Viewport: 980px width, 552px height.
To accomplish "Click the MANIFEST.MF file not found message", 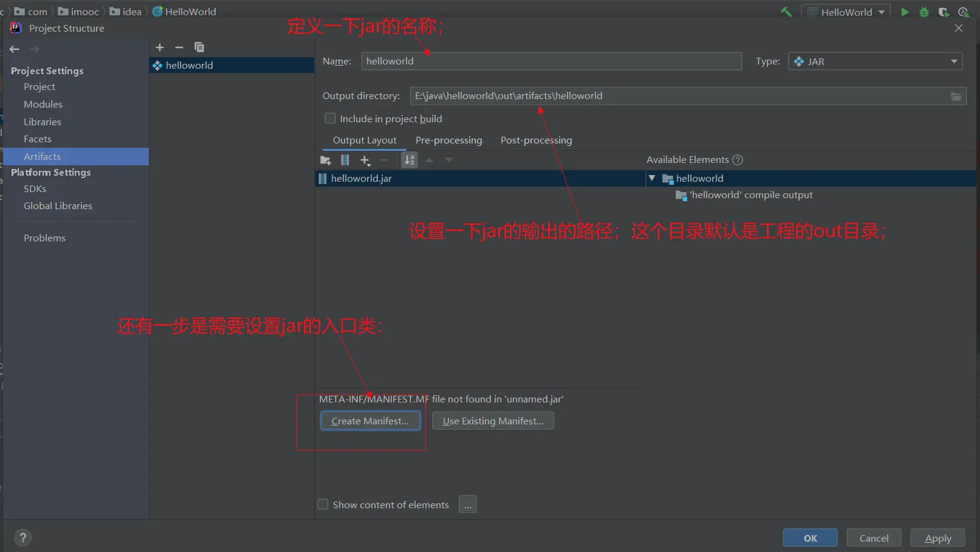I will pos(441,399).
